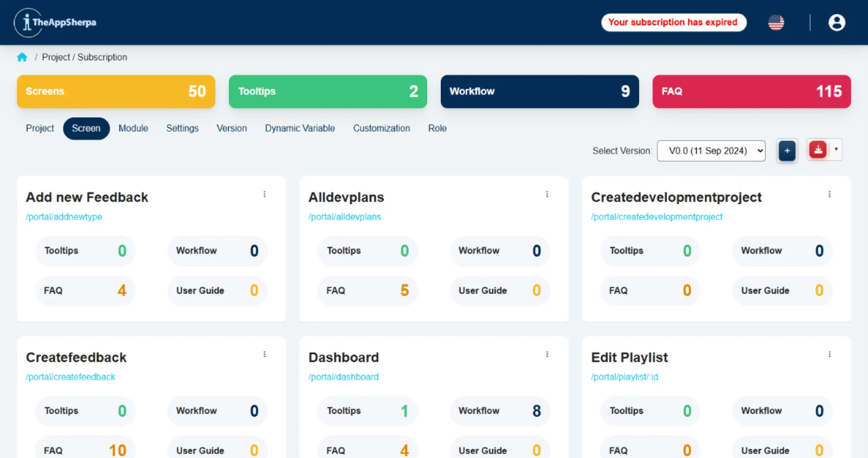Open three-dot menu on Dashboard card

(x=547, y=355)
